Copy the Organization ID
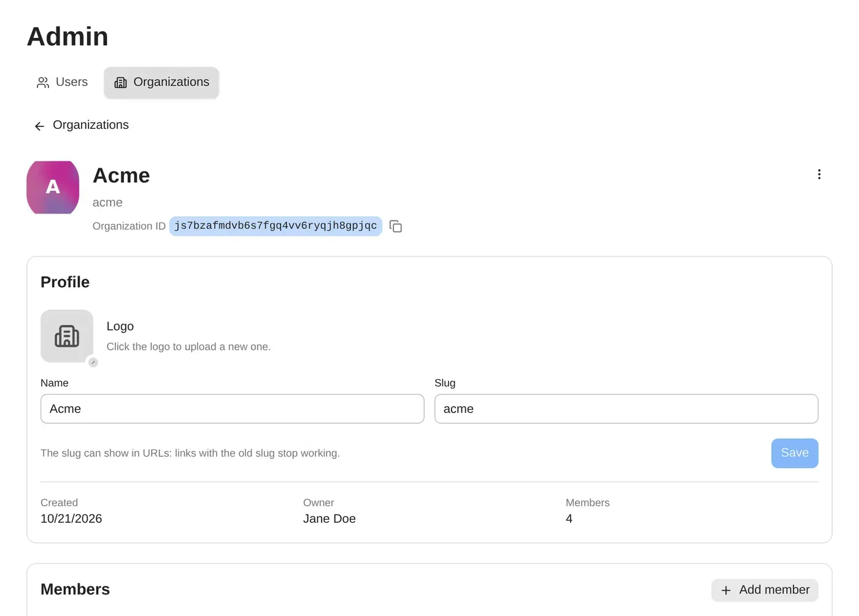 click(x=396, y=226)
